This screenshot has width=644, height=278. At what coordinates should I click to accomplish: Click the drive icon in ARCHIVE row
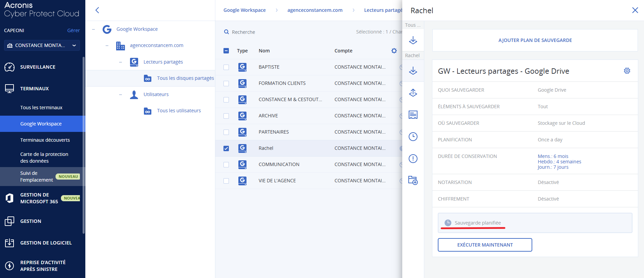[242, 116]
